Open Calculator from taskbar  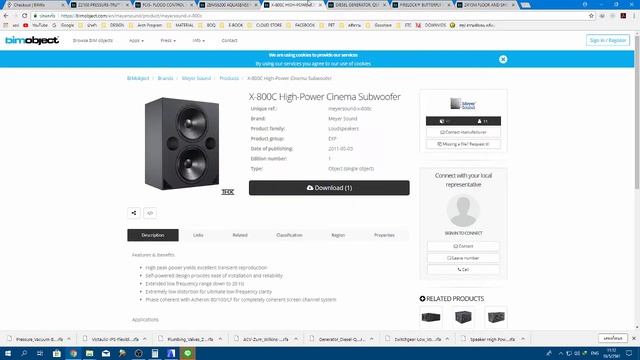155,353
